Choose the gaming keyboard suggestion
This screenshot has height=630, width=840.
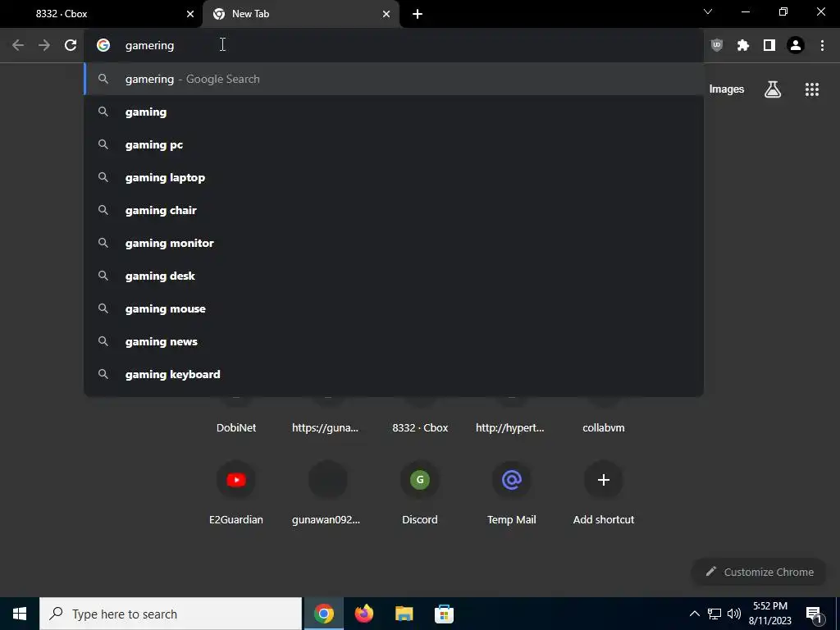click(394, 374)
